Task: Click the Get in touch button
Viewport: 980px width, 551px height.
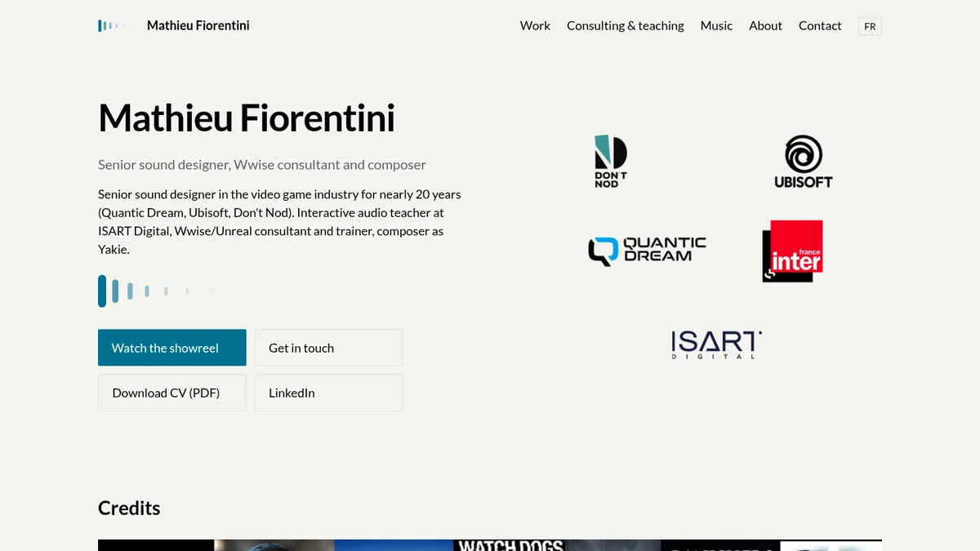Action: tap(328, 348)
